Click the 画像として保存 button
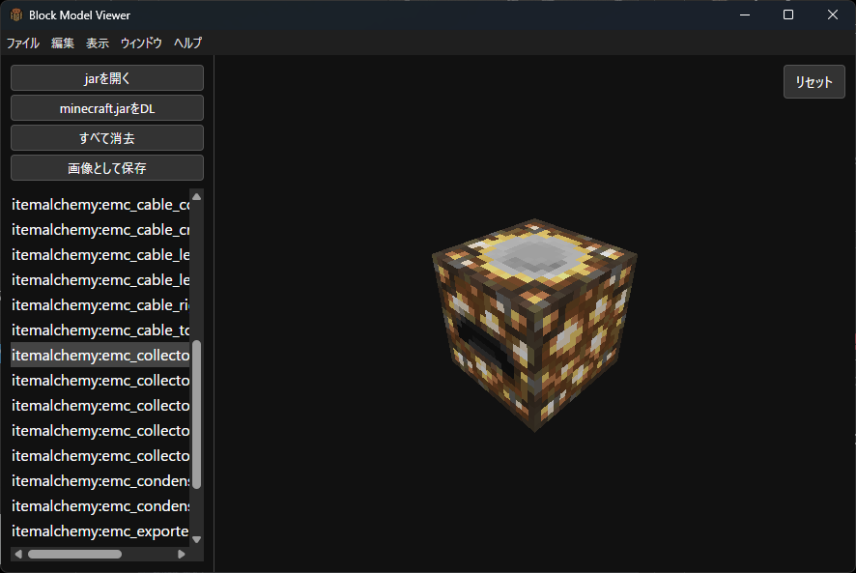The height and width of the screenshot is (573, 856). [x=107, y=168]
